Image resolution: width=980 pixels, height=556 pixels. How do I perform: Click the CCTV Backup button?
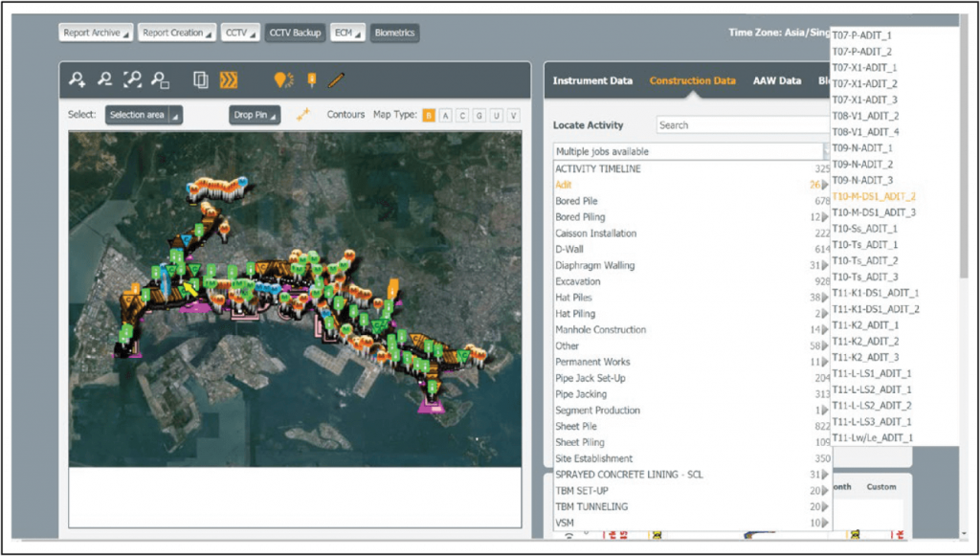pos(297,32)
